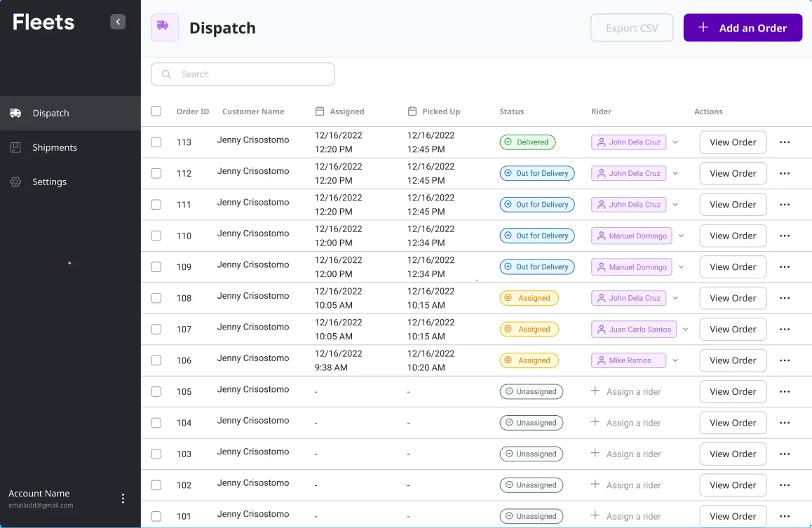Click into the Search input field
This screenshot has width=812, height=528.
(x=243, y=74)
